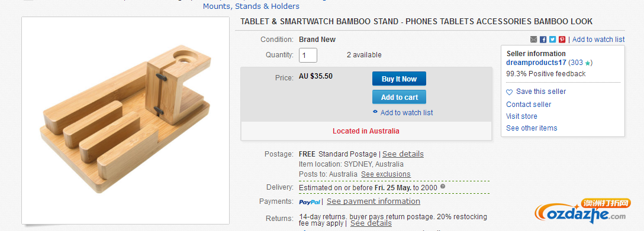Share listing on Twitter icon

(552, 40)
